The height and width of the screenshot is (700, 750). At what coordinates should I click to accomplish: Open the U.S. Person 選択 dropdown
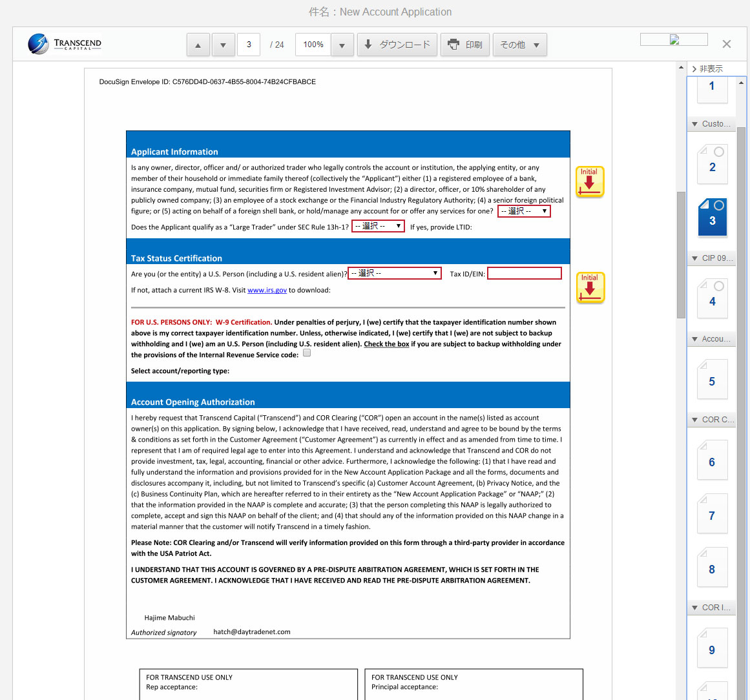click(394, 273)
